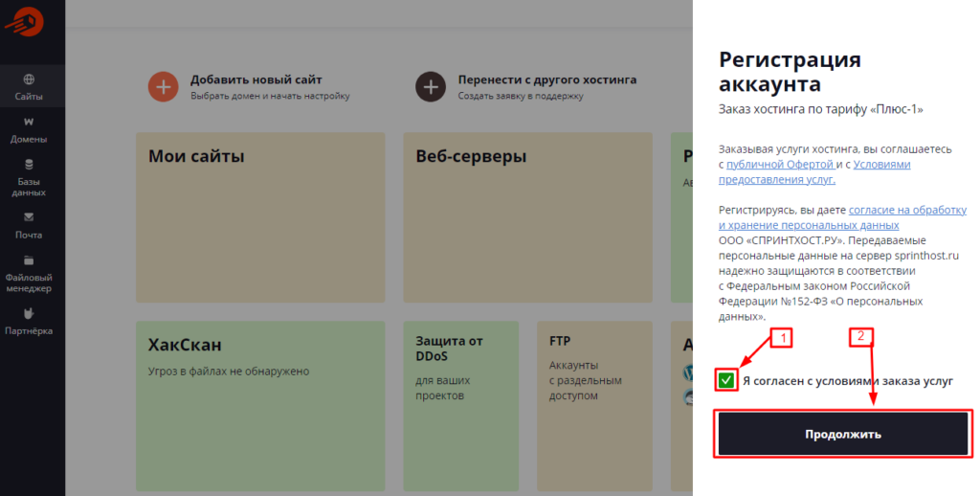Click the orange plus icon for adding a site
Viewport: 980px width, 496px height.
(163, 86)
